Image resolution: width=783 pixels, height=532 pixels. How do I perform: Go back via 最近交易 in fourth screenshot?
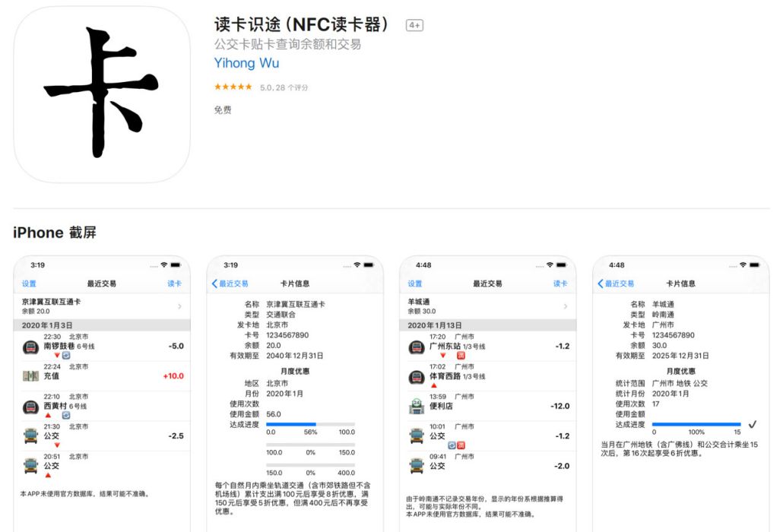pos(616,283)
